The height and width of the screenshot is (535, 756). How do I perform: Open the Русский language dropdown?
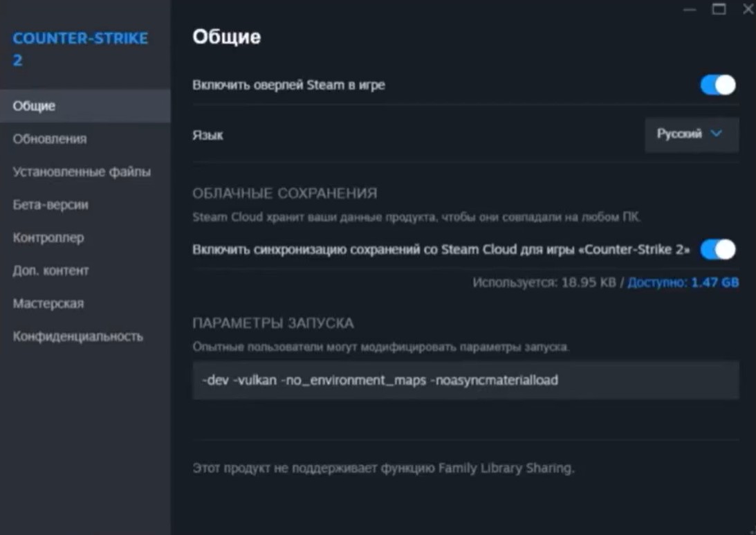[690, 134]
